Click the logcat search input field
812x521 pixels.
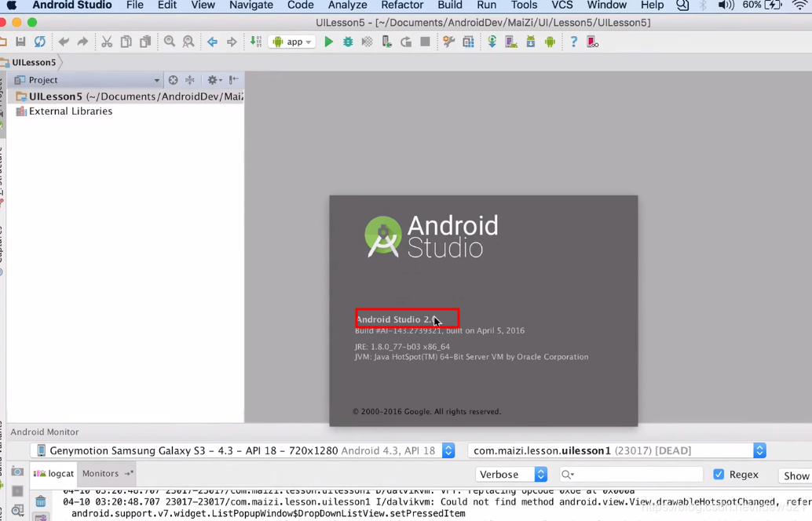631,475
